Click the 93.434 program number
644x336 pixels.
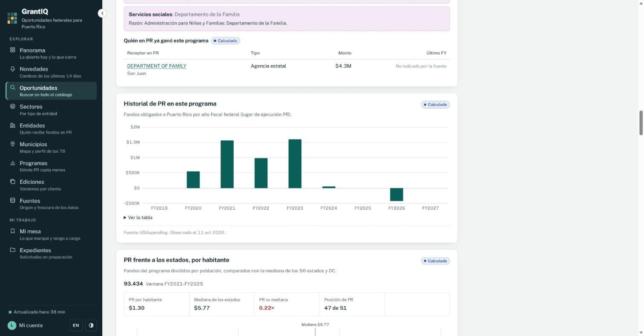coord(133,284)
